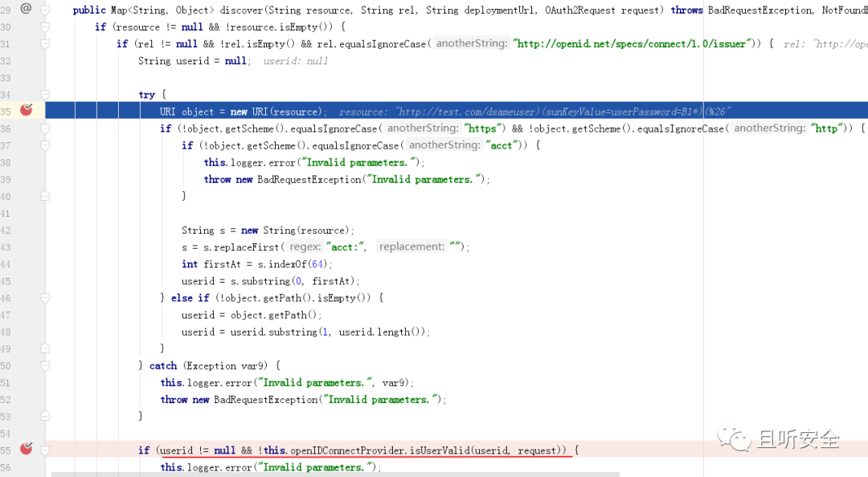This screenshot has height=477, width=868.
Task: Click 'throw new BadRequestException' on line 39
Action: click(282, 179)
